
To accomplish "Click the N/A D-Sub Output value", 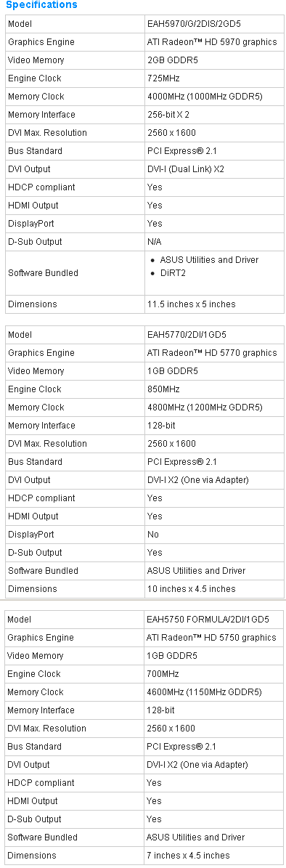I will click(155, 242).
